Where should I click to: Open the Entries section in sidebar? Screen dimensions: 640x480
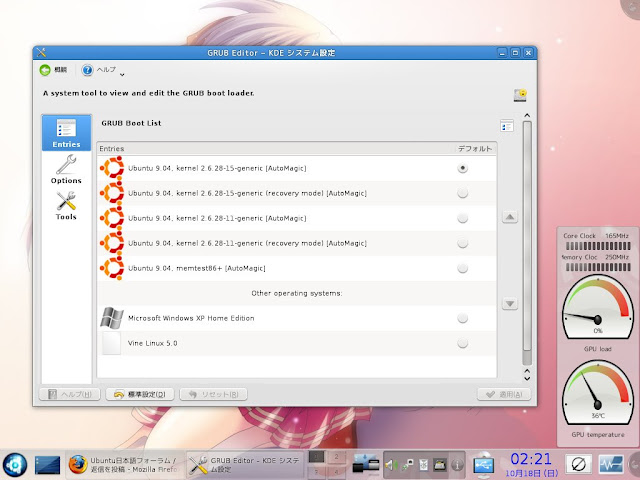66,133
